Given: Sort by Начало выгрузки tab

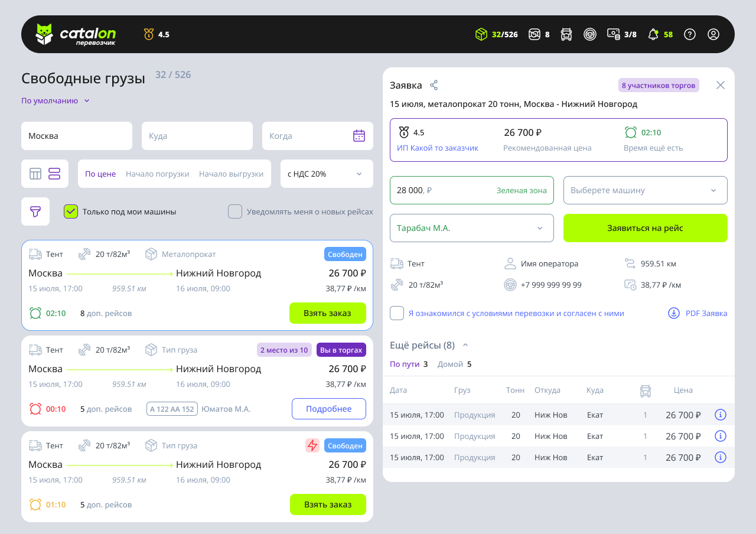Looking at the screenshot, I should tap(231, 174).
